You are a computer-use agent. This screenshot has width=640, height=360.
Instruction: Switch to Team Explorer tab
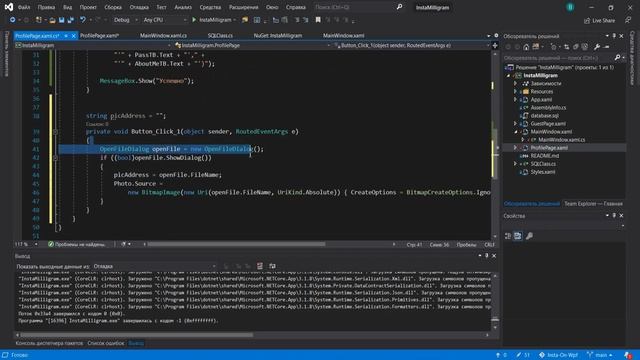pyautogui.click(x=593, y=204)
